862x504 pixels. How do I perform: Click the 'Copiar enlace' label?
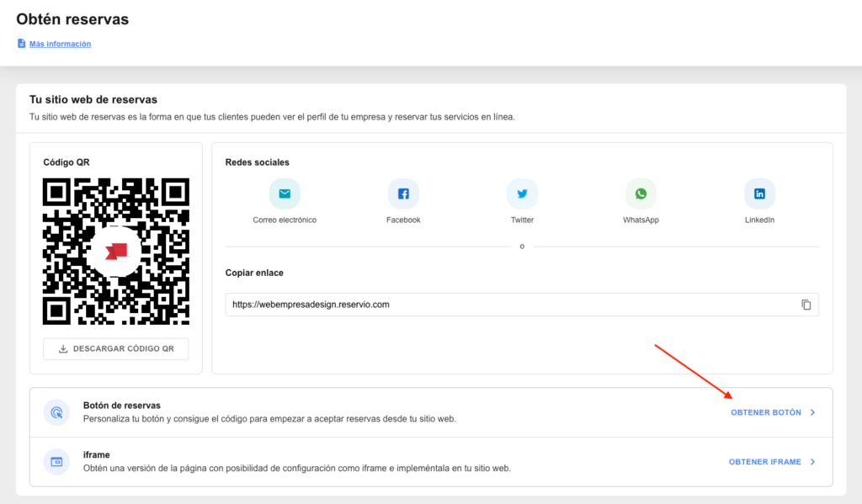click(x=254, y=273)
